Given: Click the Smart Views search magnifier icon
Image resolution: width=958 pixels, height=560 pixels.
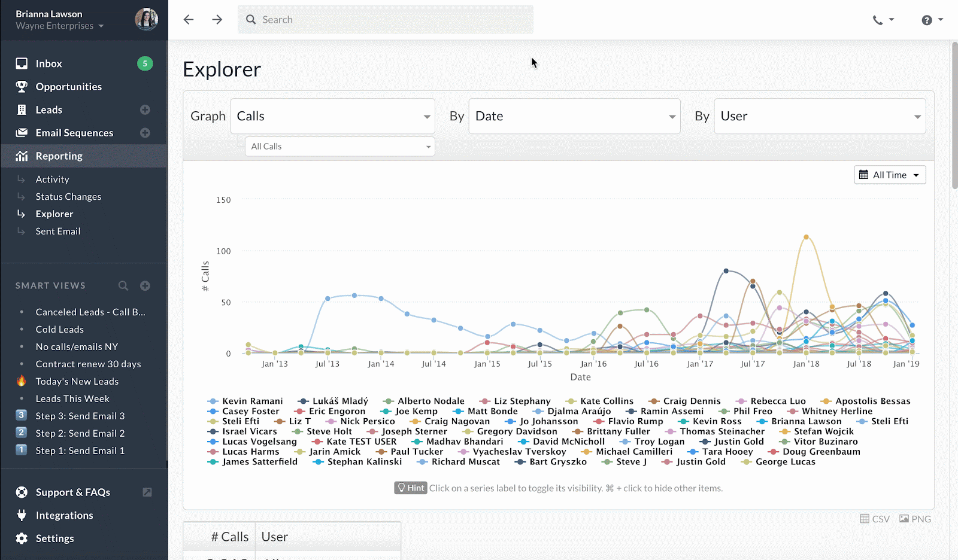Looking at the screenshot, I should [123, 285].
